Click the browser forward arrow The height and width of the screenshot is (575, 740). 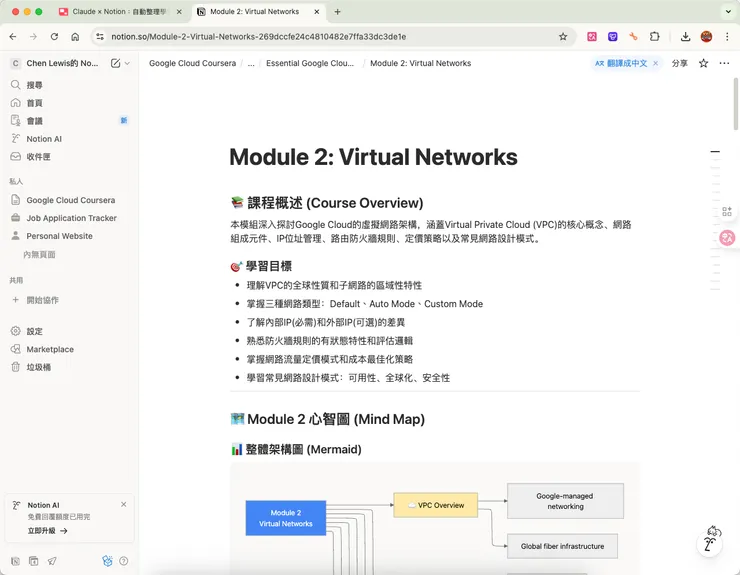33,37
